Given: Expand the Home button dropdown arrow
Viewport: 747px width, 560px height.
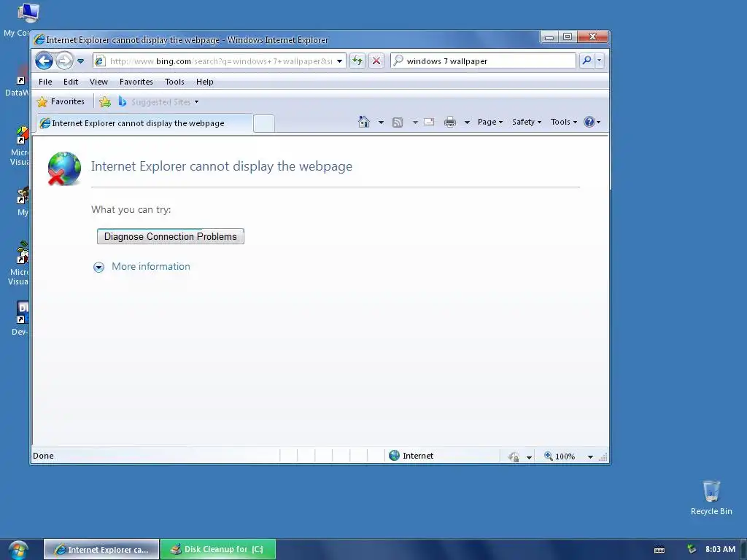Looking at the screenshot, I should point(381,122).
